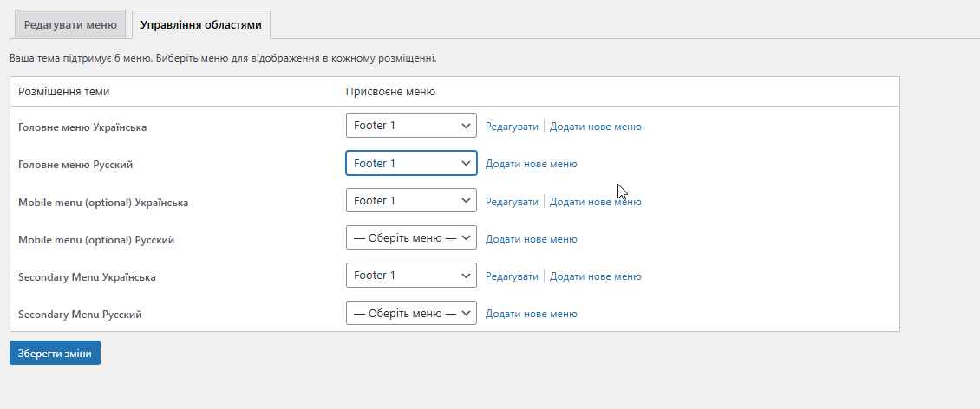Viewport: 980px width, 409px height.
Task: Open Secondary Menu Українська dropdown
Action: click(x=411, y=275)
